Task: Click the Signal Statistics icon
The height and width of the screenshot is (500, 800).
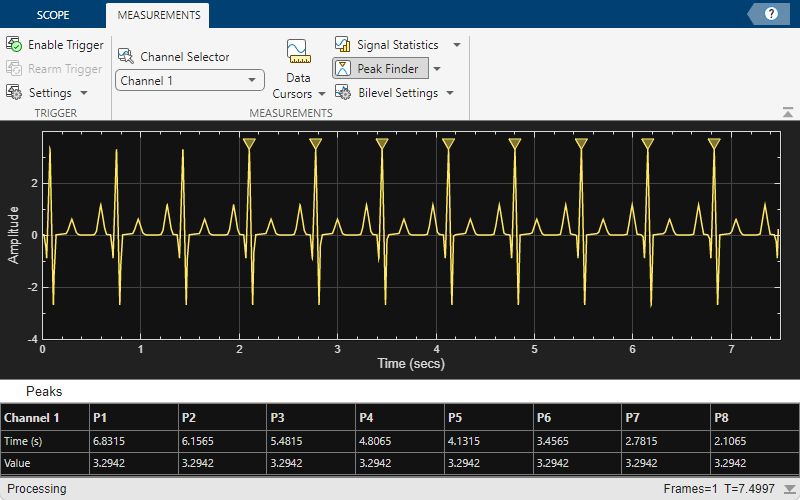Action: coord(342,45)
